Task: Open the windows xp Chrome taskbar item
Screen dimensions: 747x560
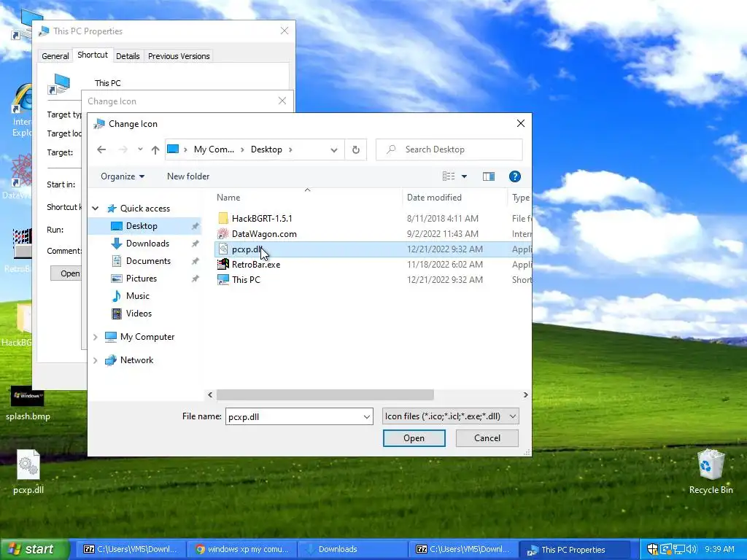Action: pos(242,549)
